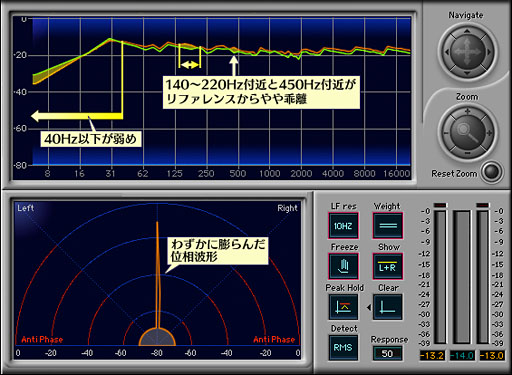
Task: Toggle the Peak Hold button
Action: tap(343, 307)
